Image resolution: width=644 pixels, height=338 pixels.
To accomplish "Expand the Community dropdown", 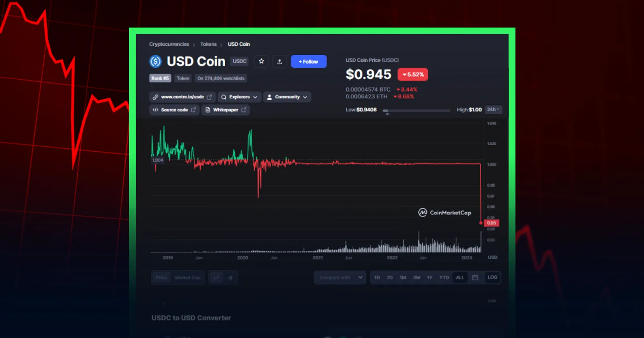I will point(287,97).
